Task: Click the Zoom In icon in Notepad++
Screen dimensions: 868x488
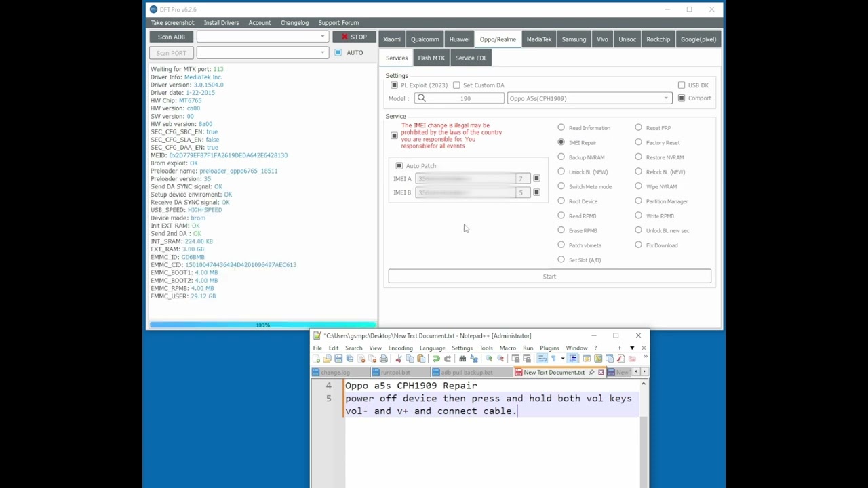Action: point(489,359)
